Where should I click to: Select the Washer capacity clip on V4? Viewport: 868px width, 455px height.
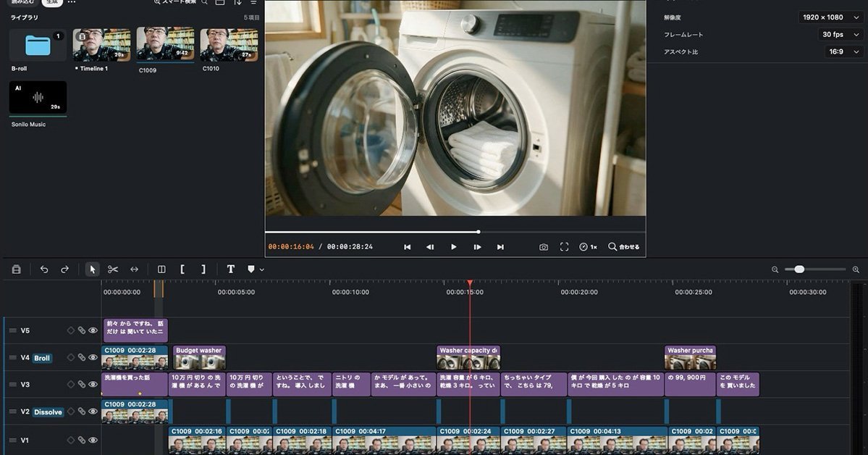468,357
